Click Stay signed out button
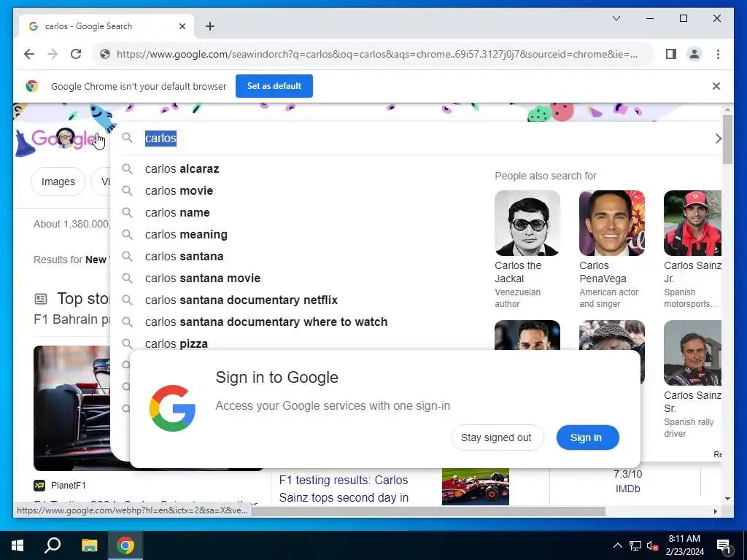The image size is (747, 560). pos(496,437)
